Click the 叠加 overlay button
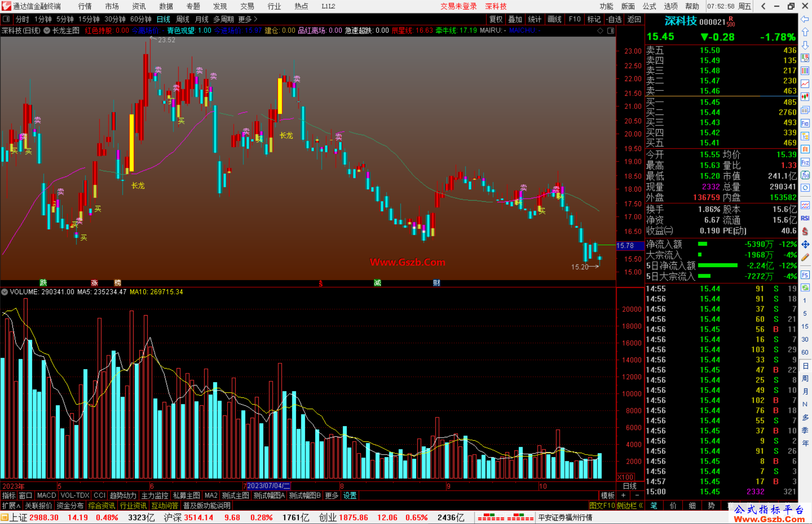 pyautogui.click(x=515, y=19)
